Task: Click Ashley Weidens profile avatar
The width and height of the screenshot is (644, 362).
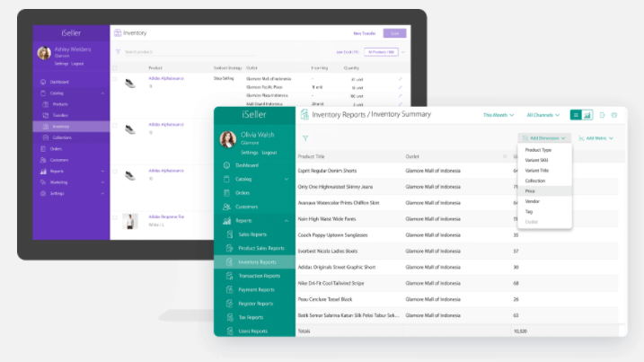Action: point(44,53)
